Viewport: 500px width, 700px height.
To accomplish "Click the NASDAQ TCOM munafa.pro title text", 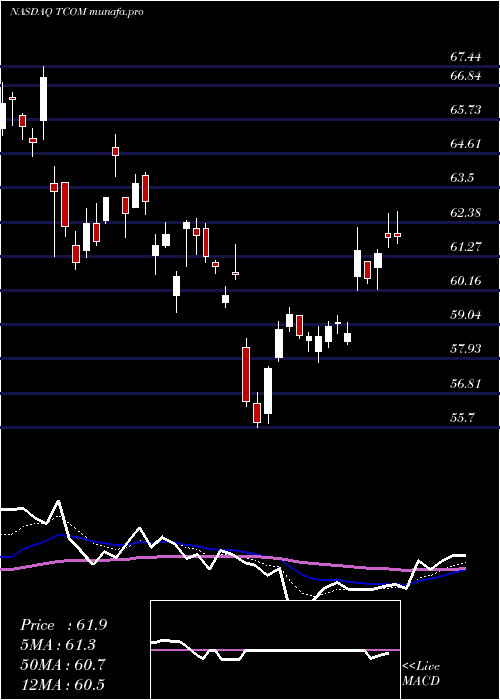I will [x=76, y=12].
